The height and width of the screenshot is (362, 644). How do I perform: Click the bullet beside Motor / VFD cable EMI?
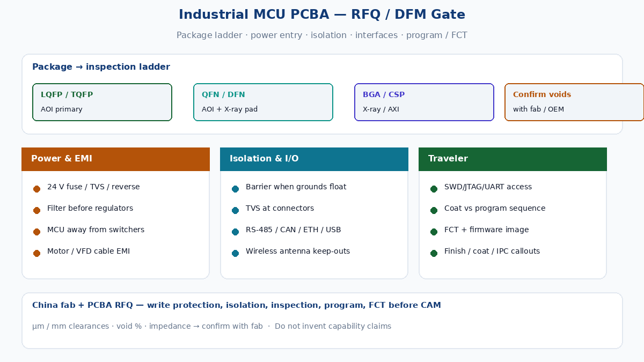point(36,253)
